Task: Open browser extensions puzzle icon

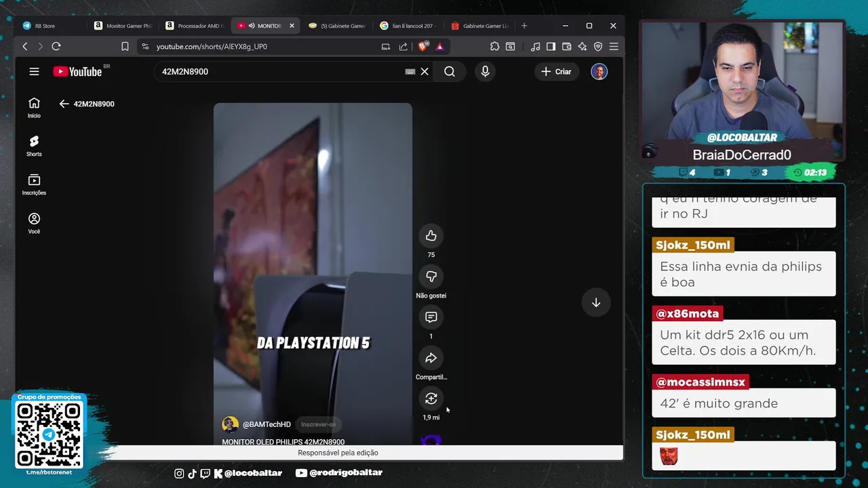Action: 494,46
